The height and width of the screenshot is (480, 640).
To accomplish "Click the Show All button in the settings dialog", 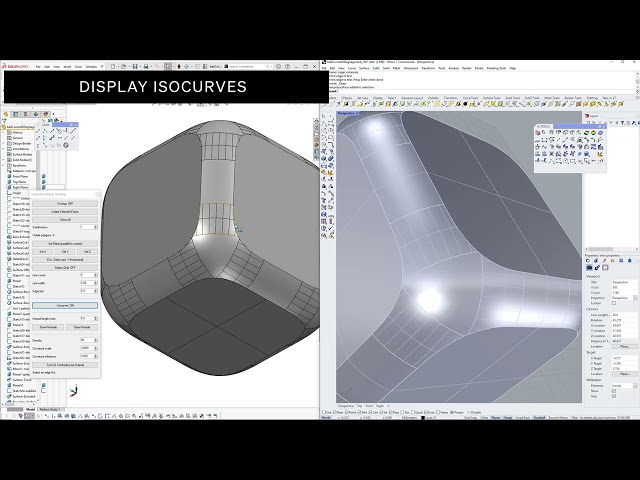I will coord(65,220).
